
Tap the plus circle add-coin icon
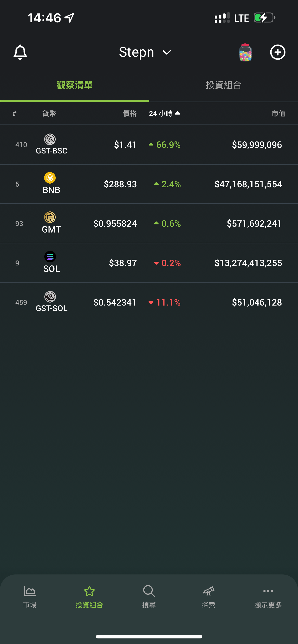tap(278, 52)
